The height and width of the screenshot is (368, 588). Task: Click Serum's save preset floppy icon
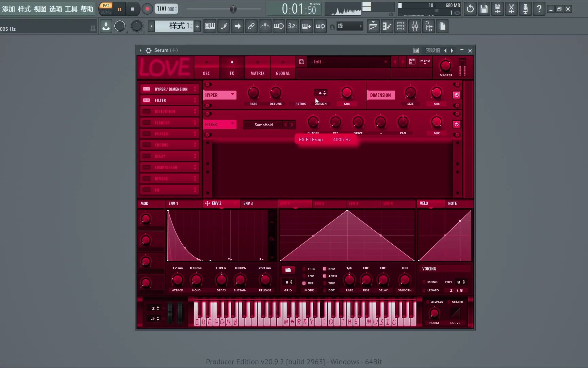coord(301,62)
